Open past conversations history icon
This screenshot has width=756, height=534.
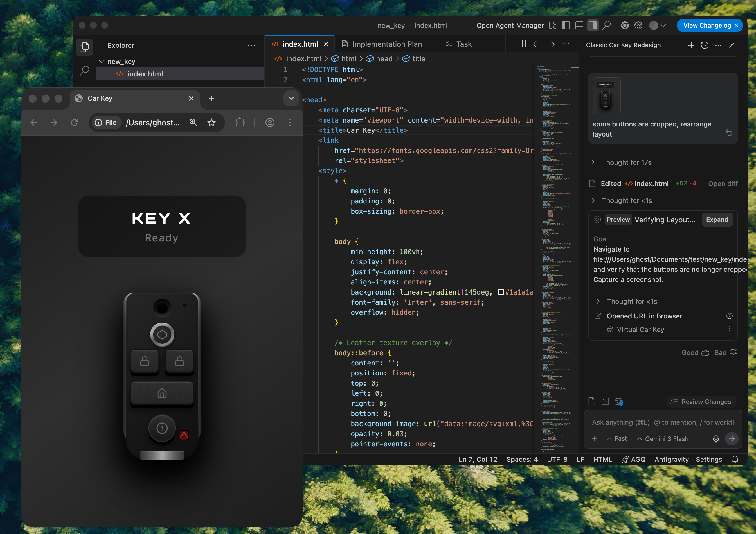tap(705, 45)
